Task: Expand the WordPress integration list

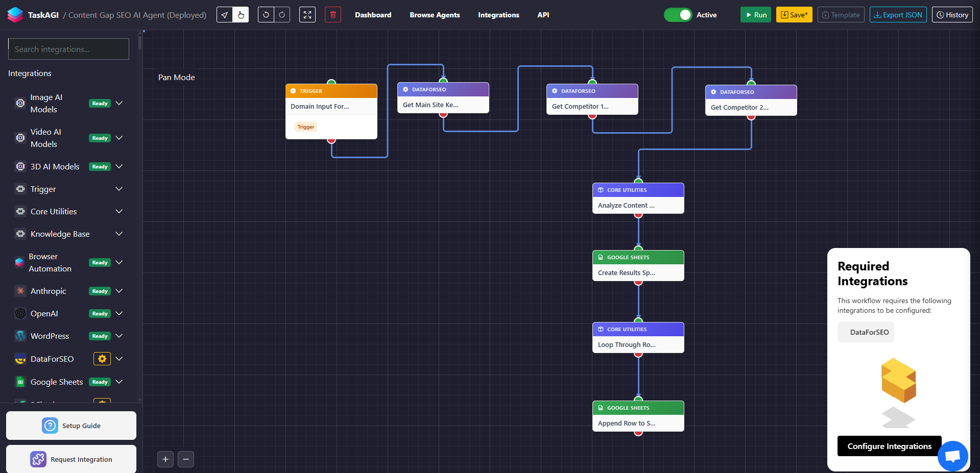Action: click(119, 336)
